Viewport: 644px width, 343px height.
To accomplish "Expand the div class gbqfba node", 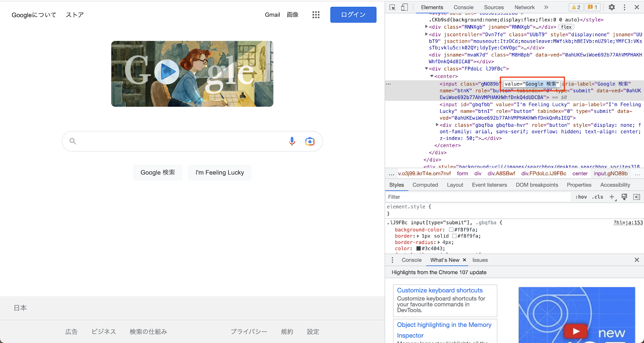I will [437, 125].
